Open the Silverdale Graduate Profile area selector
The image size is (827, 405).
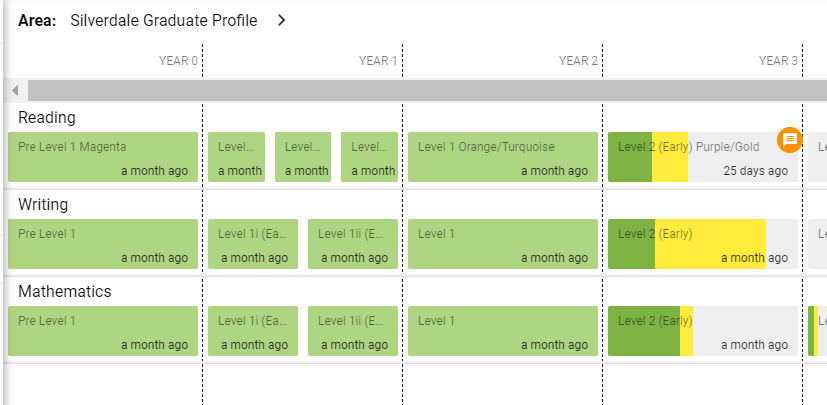(x=164, y=21)
